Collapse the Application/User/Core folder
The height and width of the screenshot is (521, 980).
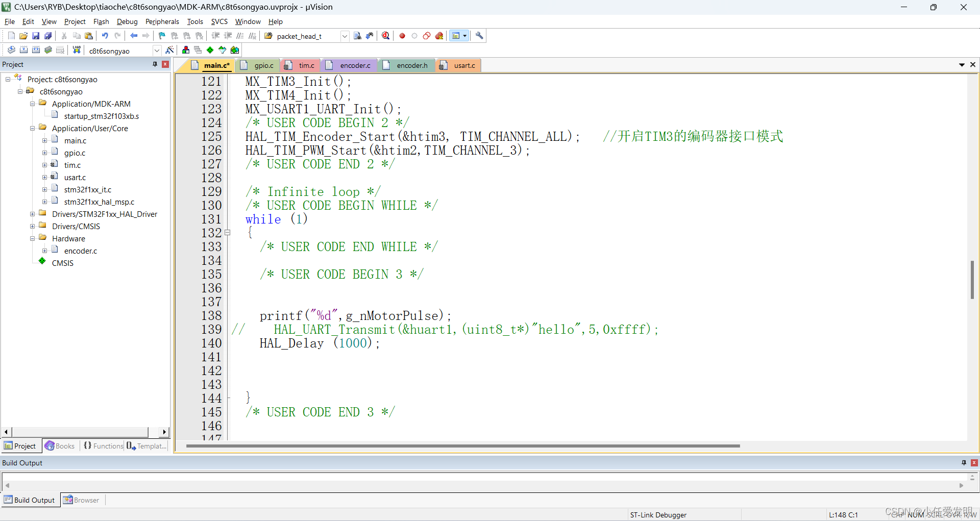coord(32,128)
